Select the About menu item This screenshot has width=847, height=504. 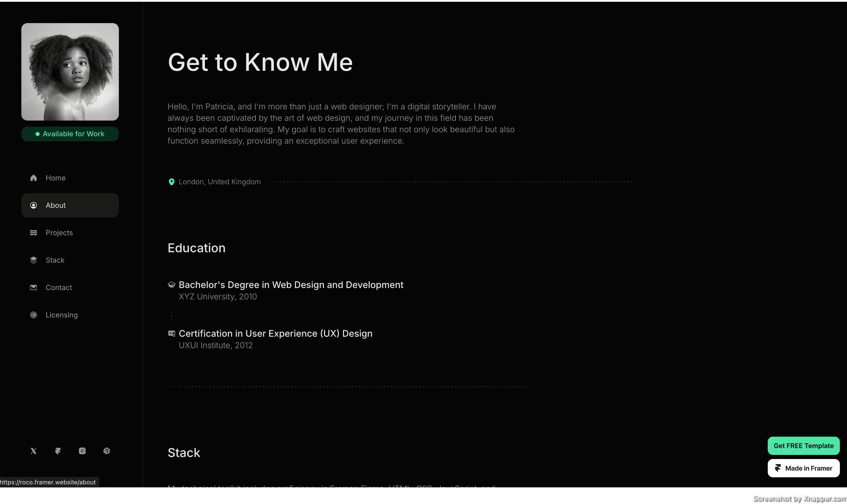(x=70, y=206)
